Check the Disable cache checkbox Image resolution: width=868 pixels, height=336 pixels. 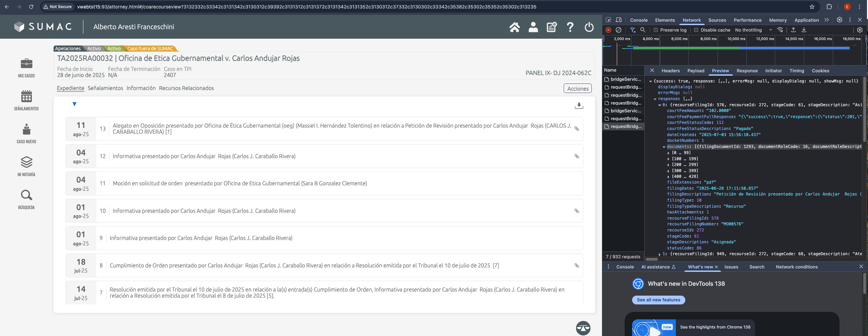(696, 30)
